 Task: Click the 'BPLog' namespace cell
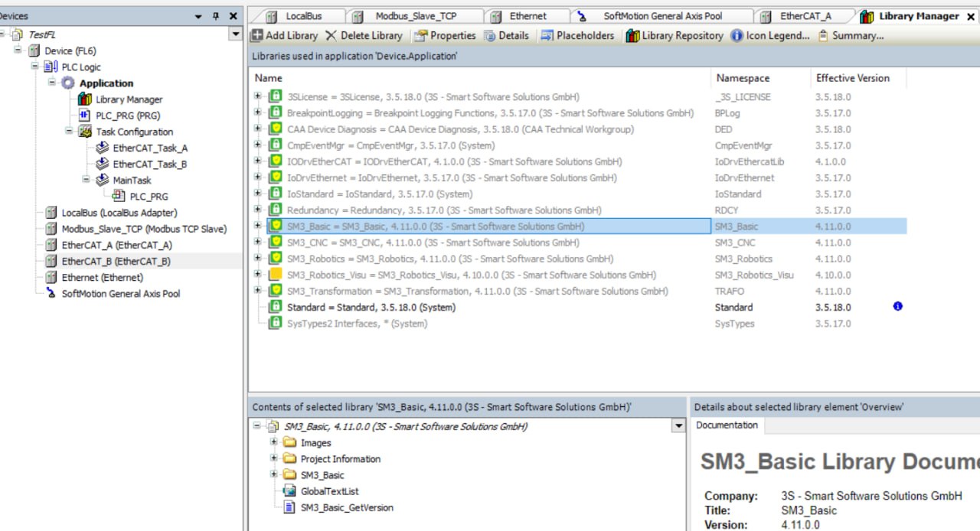click(727, 113)
